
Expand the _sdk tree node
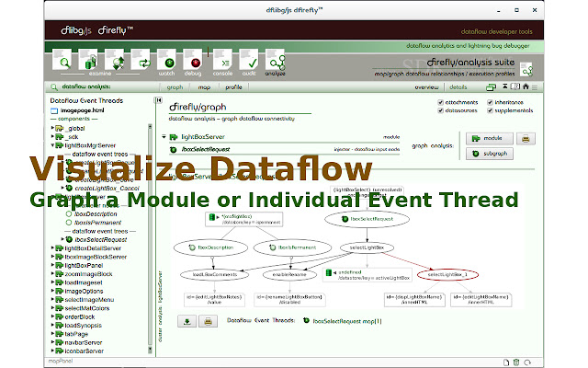52,137
